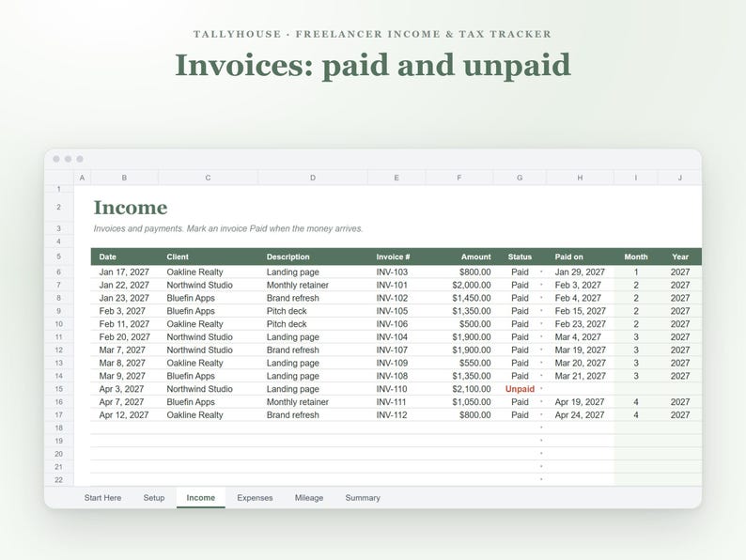Select the Mar 21, 2027 paid-on cell

(x=580, y=376)
